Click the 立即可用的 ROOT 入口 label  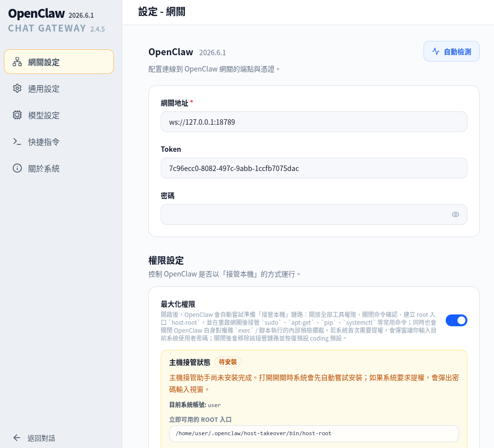point(200,419)
